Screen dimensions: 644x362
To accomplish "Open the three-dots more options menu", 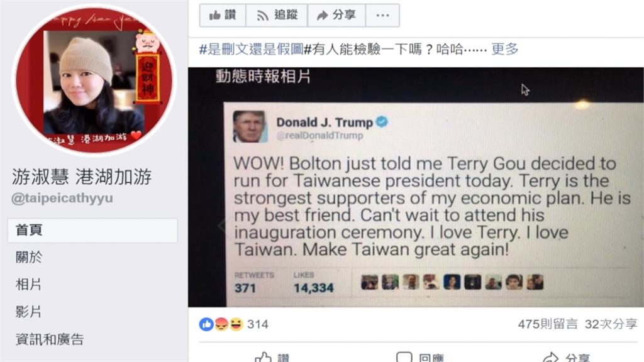I will click(x=382, y=16).
